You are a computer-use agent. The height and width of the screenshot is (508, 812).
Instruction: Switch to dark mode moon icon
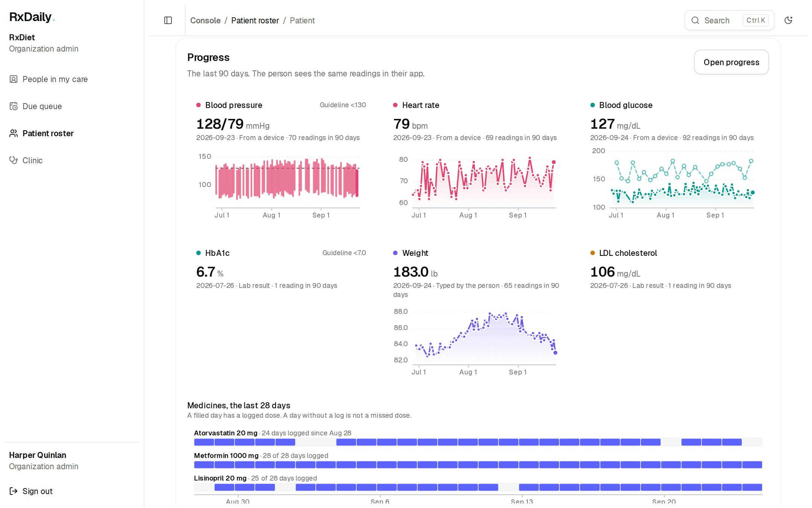(x=788, y=20)
